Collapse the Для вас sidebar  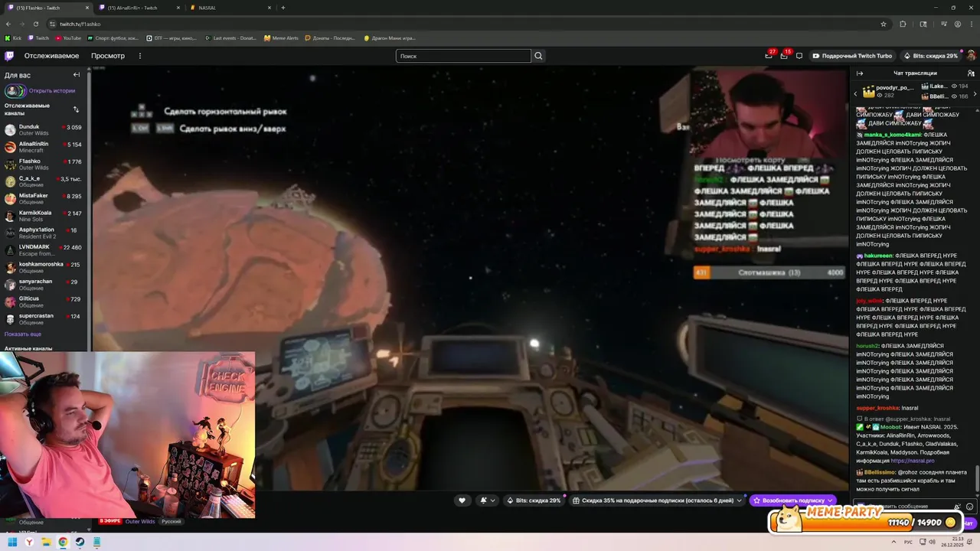[76, 75]
